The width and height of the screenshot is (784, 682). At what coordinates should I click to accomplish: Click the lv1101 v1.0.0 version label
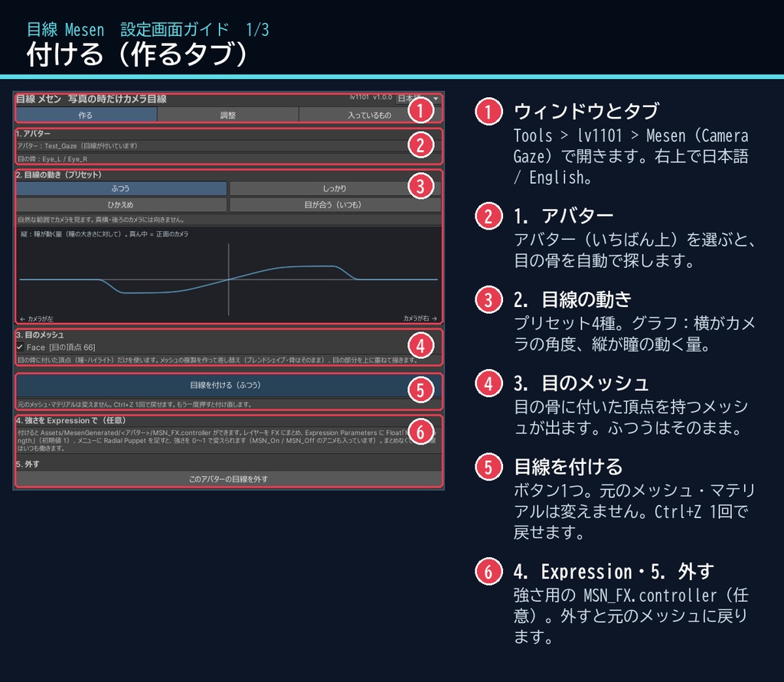click(x=371, y=97)
